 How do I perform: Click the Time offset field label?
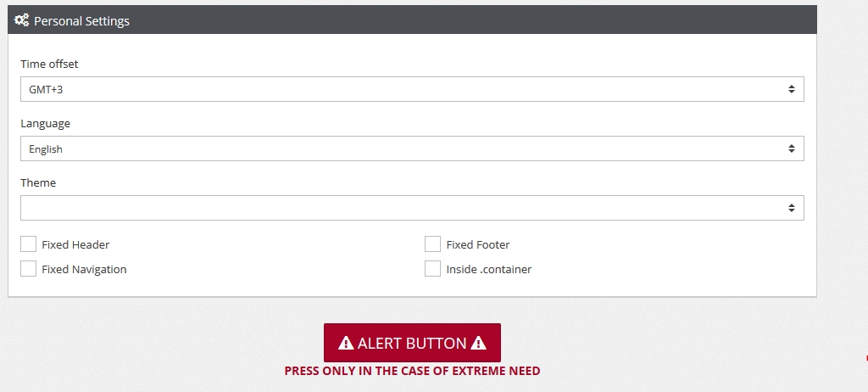tap(49, 64)
